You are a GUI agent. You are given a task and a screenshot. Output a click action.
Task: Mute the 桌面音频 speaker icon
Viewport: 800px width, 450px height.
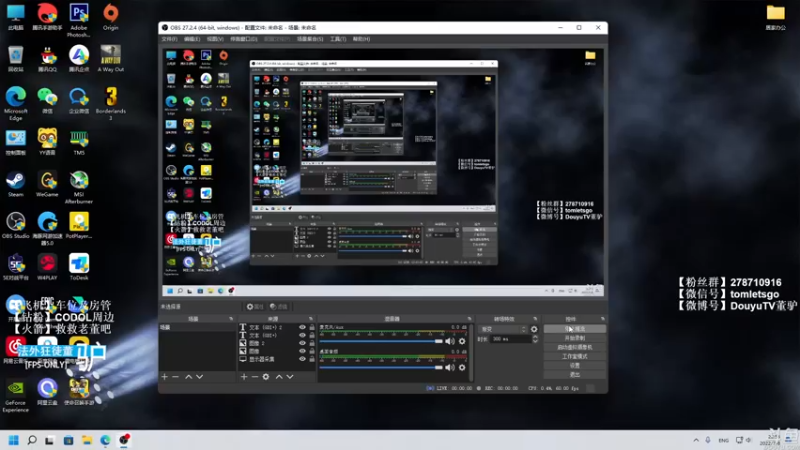(x=449, y=367)
